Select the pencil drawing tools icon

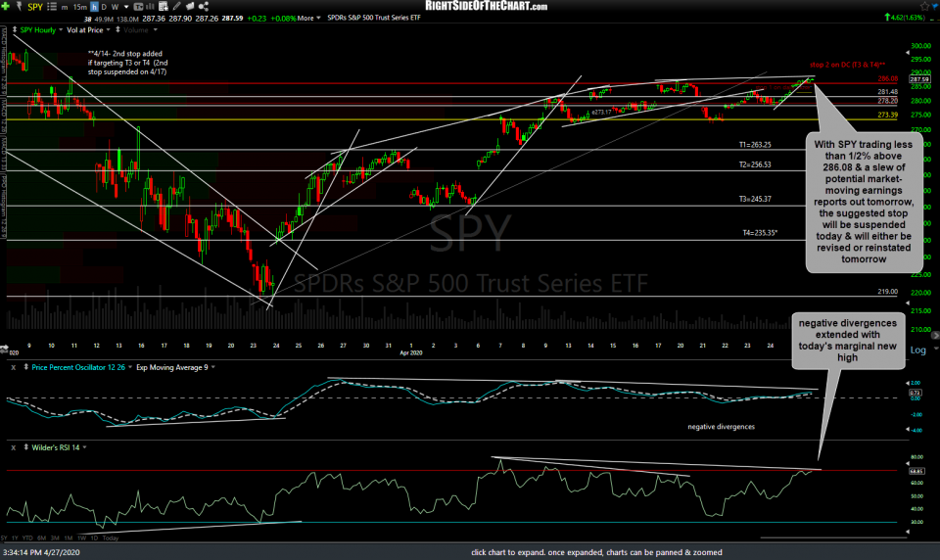(177, 7)
